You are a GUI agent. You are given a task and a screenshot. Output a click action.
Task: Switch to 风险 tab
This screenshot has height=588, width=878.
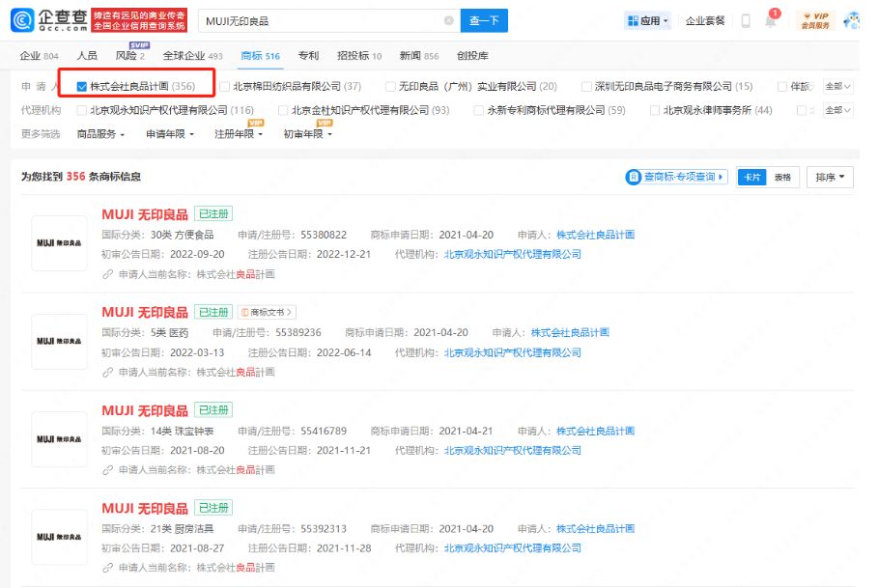[x=129, y=55]
